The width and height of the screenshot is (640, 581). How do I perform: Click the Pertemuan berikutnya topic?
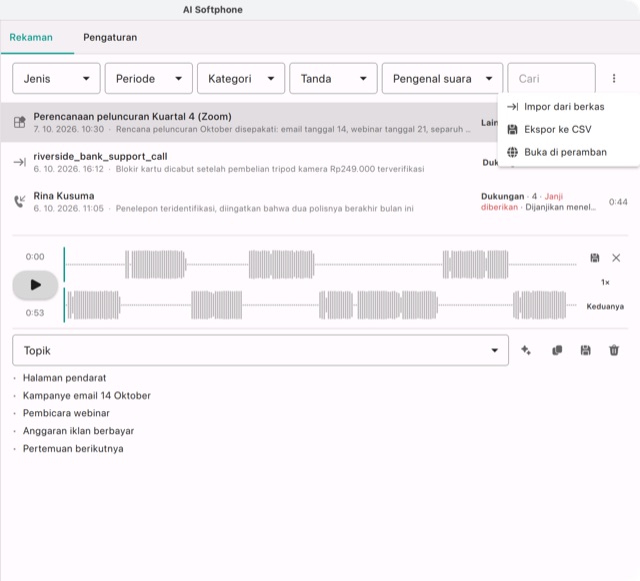[73, 448]
